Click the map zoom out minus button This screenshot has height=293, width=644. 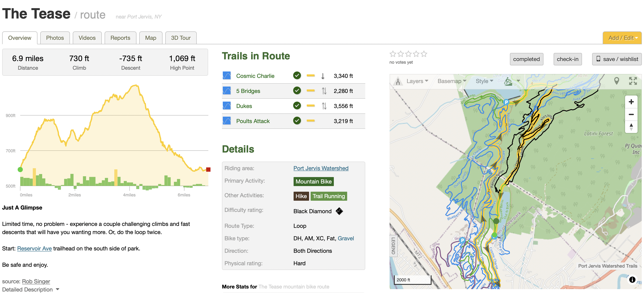[631, 114]
